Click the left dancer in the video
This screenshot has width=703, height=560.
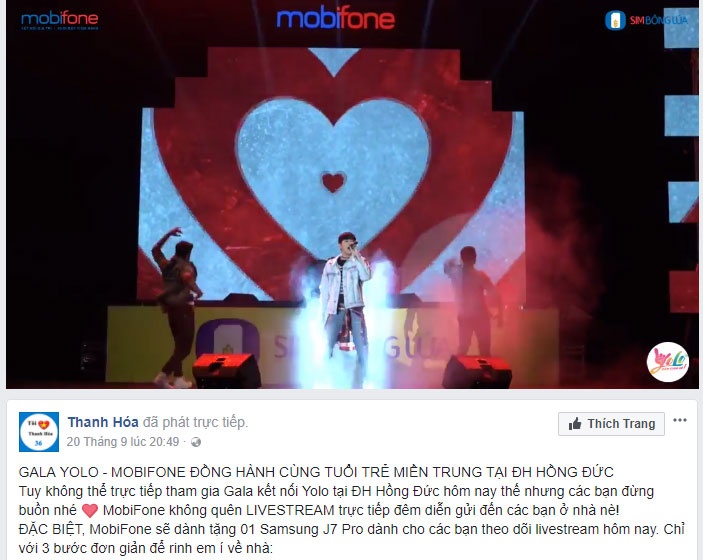coord(176,307)
